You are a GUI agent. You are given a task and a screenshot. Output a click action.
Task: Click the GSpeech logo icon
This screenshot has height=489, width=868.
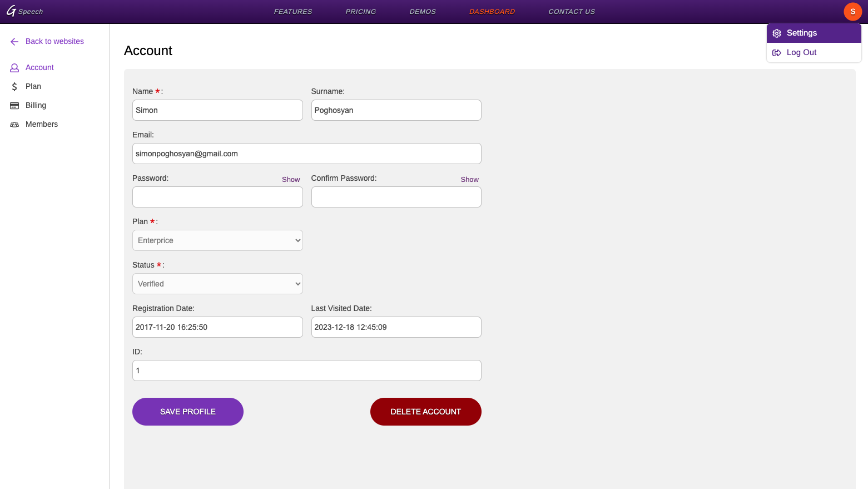11,11
